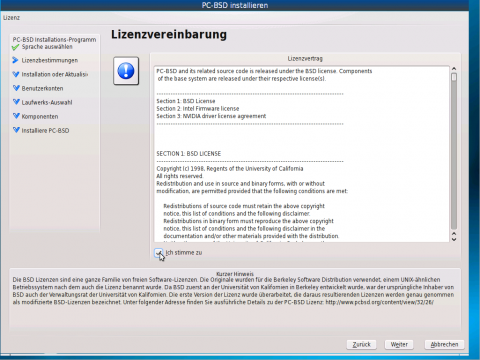This screenshot has width=480, height=360.
Task: Click the icon beside Benutzerkonten
Action: [x=16, y=88]
